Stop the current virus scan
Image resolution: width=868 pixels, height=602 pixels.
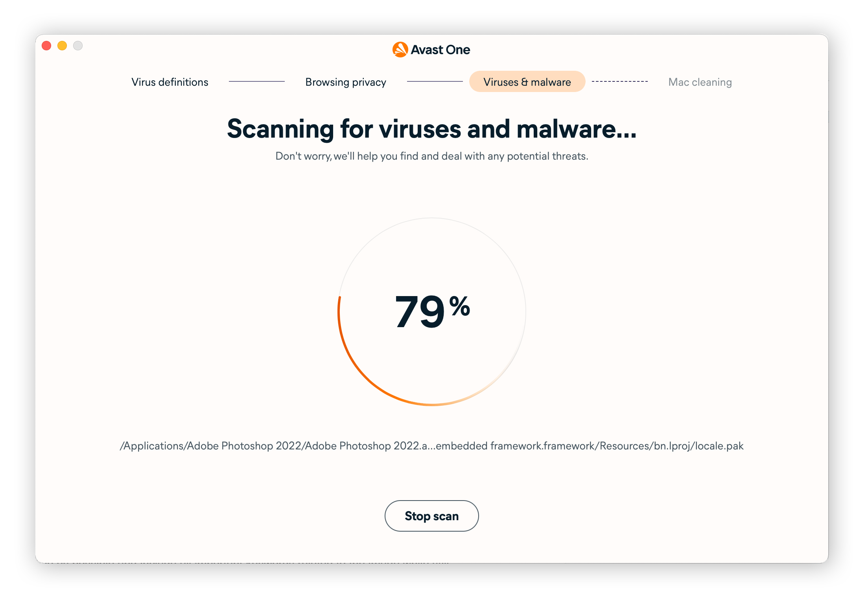[x=432, y=515]
